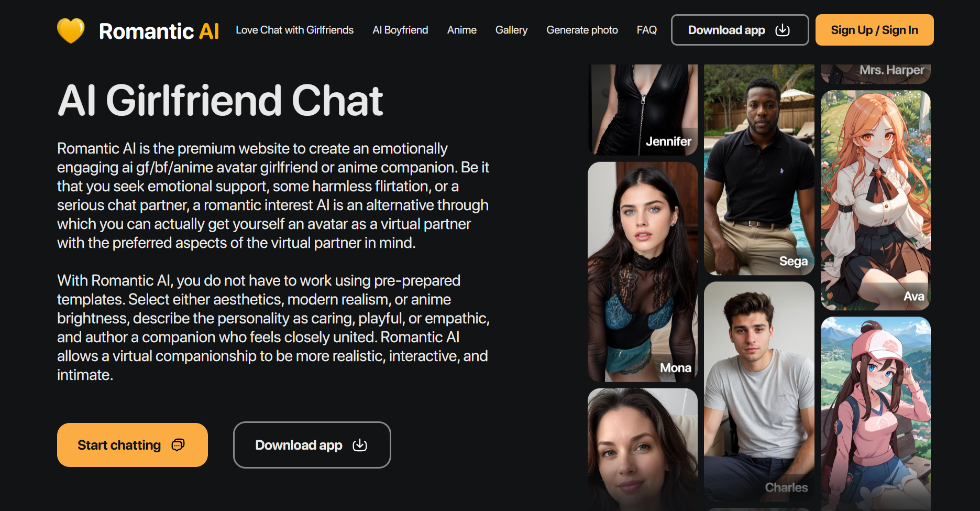980x511 pixels.
Task: Open Love Chat with Girlfriends menu
Action: click(x=294, y=30)
